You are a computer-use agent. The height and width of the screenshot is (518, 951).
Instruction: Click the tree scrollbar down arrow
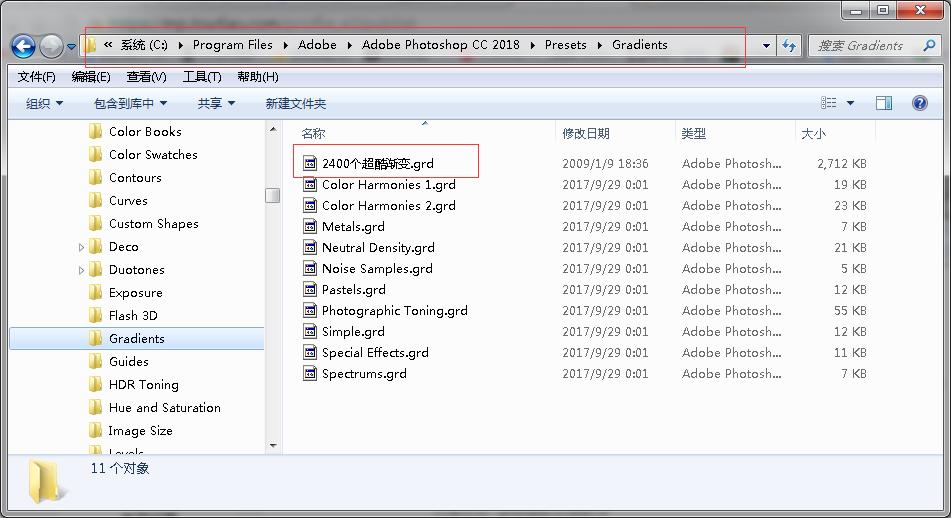(x=273, y=446)
